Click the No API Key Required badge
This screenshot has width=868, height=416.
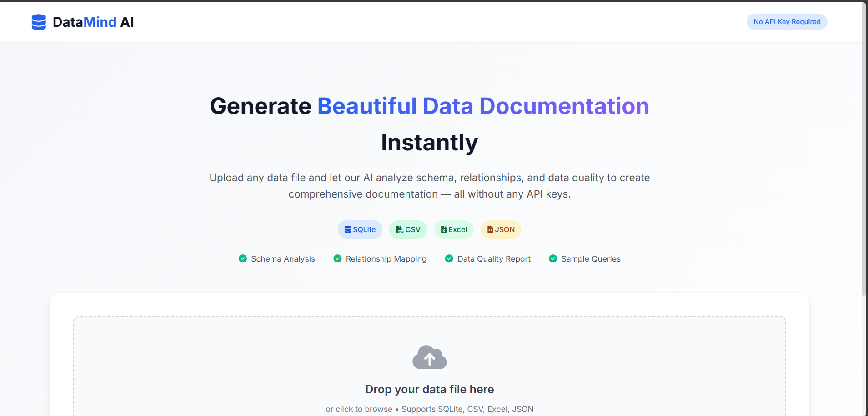pyautogui.click(x=787, y=21)
